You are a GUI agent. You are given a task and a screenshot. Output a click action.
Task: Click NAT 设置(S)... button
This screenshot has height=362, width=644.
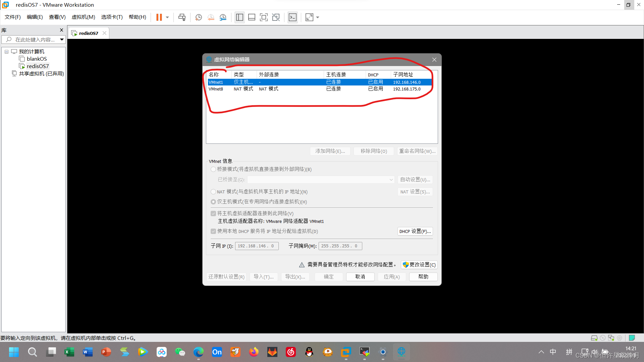tap(415, 192)
